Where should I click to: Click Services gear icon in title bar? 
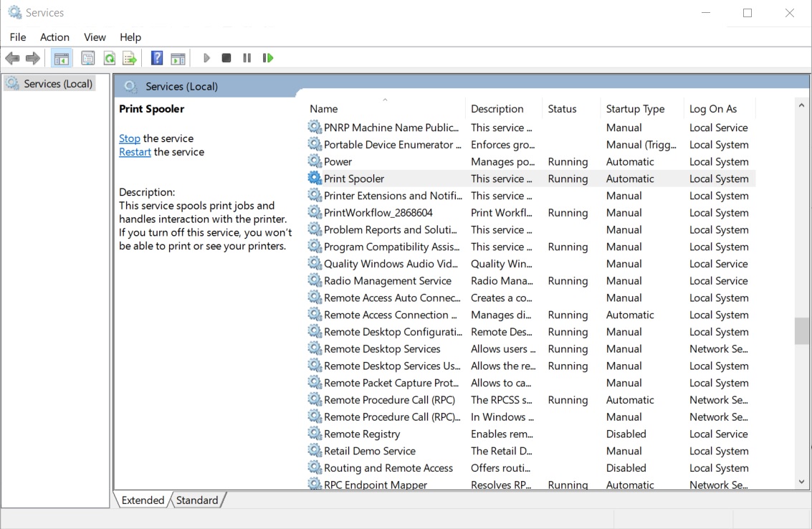[x=14, y=12]
